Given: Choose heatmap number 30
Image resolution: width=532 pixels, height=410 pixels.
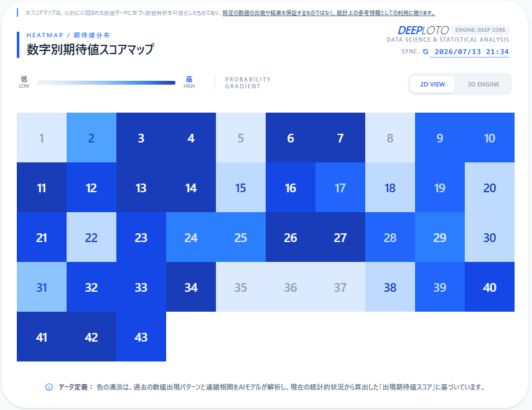Looking at the screenshot, I should [490, 237].
